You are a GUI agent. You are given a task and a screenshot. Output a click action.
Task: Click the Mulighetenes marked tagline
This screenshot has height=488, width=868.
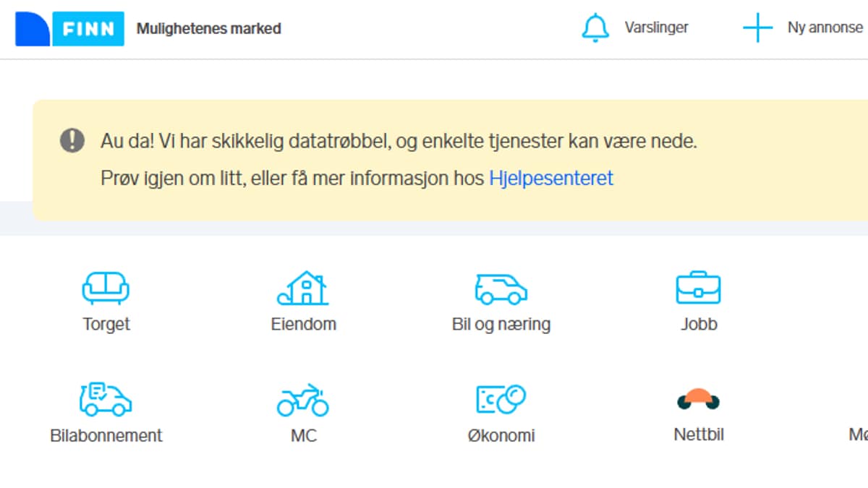click(x=208, y=29)
